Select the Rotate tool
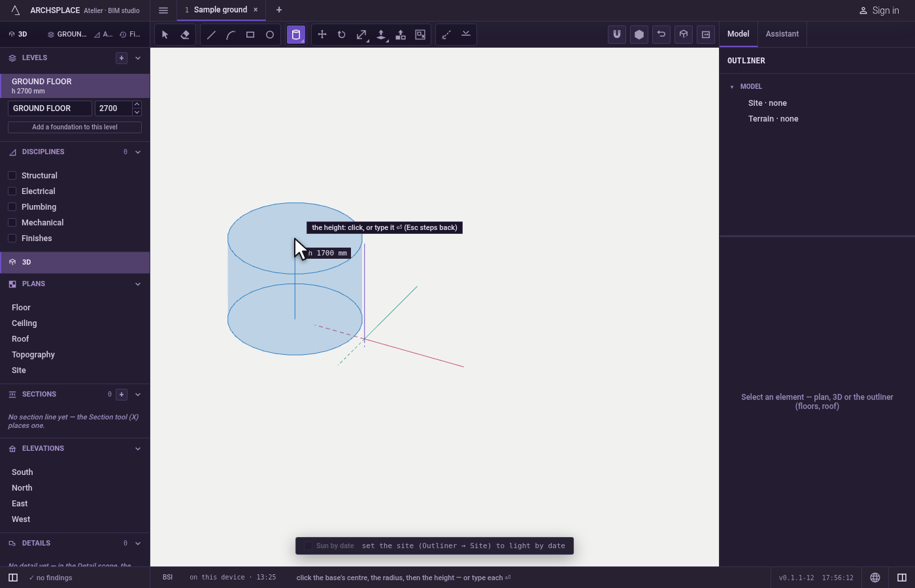 tap(342, 35)
